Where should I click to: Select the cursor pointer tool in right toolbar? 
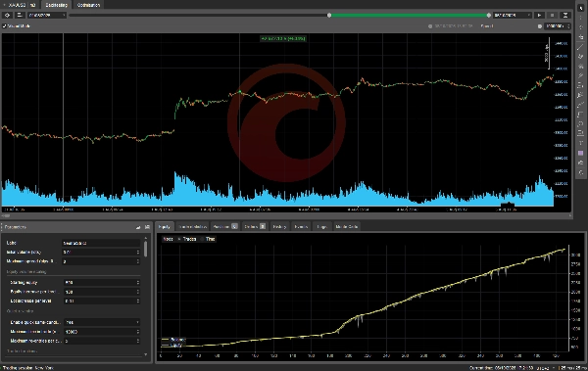point(581,8)
